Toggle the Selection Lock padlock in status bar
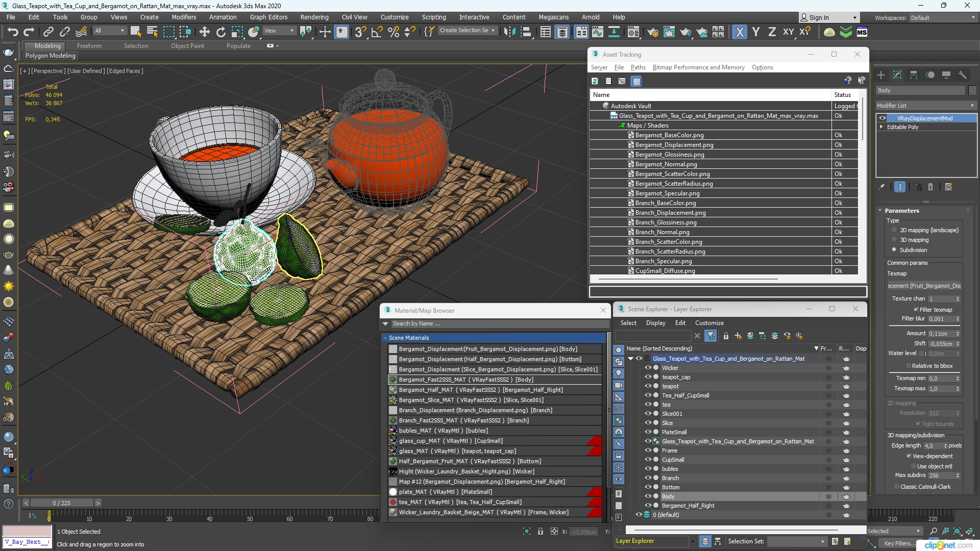 [541, 532]
